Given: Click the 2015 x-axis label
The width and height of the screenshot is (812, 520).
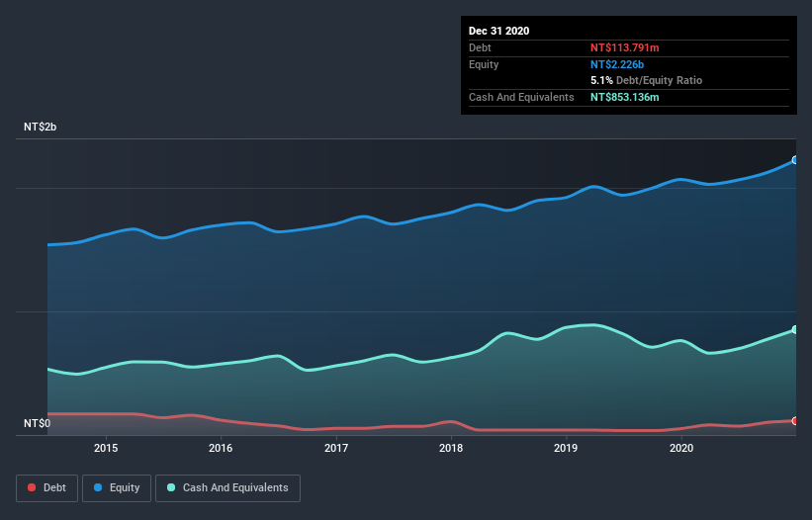Looking at the screenshot, I should click(106, 448).
